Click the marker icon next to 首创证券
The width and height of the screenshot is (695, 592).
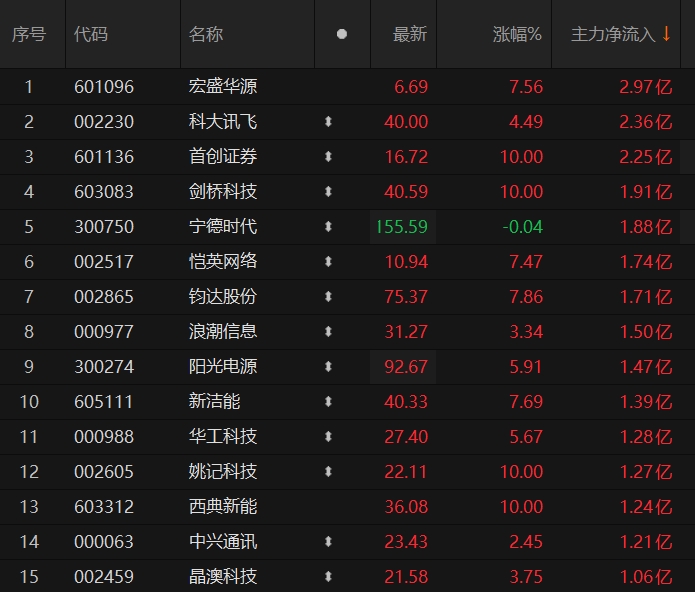coord(328,157)
